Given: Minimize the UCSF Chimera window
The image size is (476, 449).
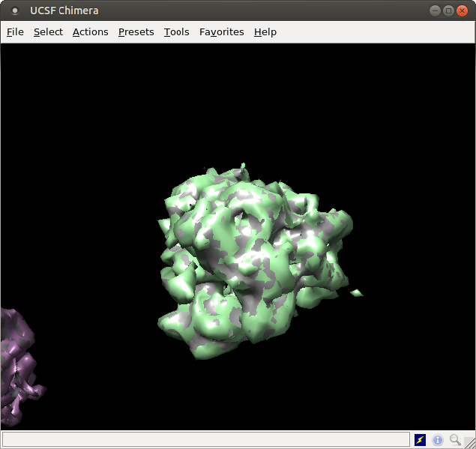Looking at the screenshot, I should (435, 11).
